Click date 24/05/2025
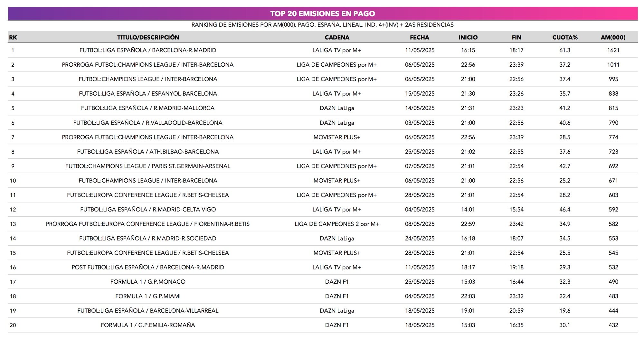This screenshot has width=644, height=339. pyautogui.click(x=420, y=239)
